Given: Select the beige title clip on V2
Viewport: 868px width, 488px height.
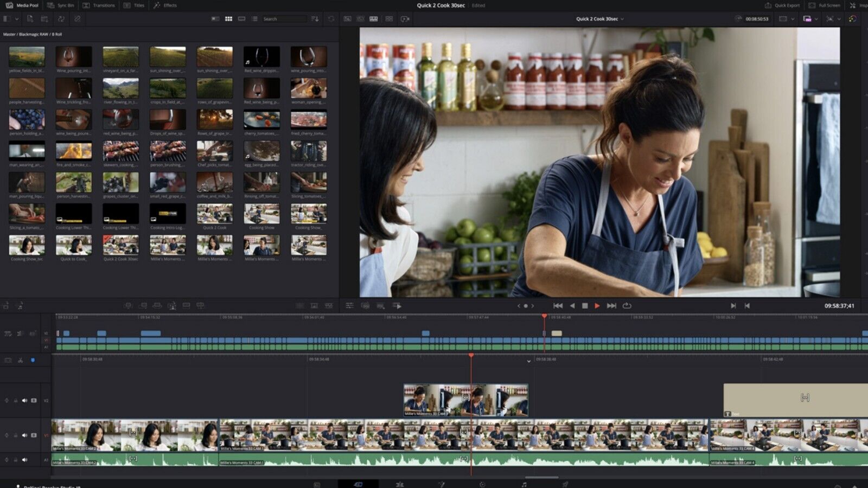Looking at the screenshot, I should (x=795, y=400).
